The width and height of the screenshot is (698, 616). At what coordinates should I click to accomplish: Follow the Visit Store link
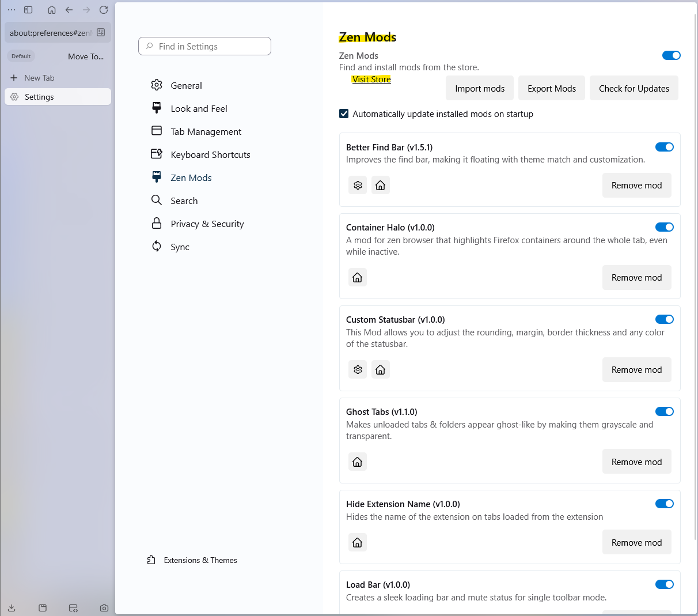click(371, 80)
